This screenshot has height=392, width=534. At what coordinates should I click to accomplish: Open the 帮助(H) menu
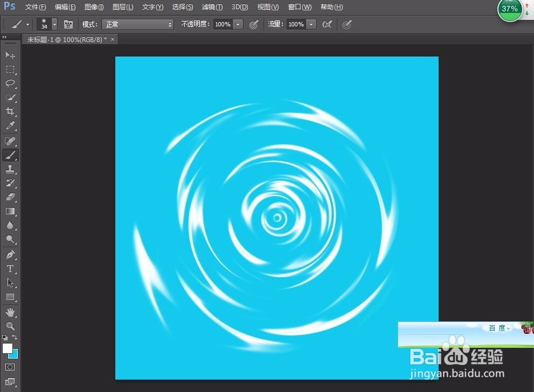pyautogui.click(x=332, y=7)
